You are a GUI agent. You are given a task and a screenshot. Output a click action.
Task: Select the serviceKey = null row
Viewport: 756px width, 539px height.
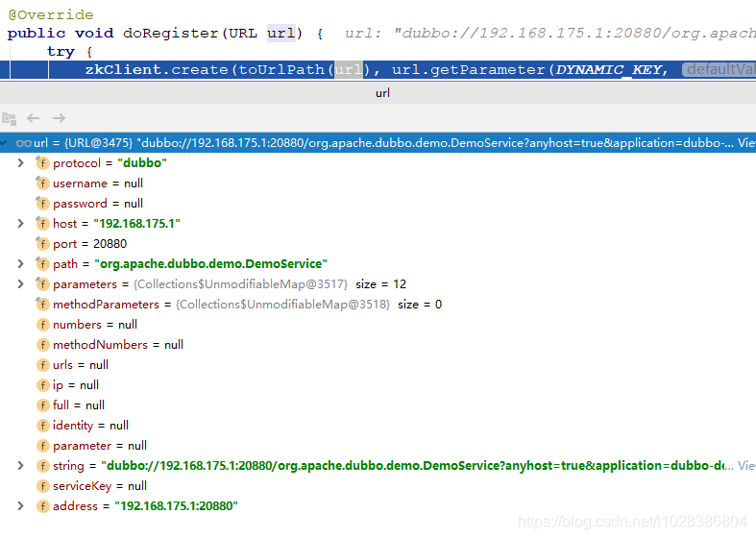click(378, 486)
